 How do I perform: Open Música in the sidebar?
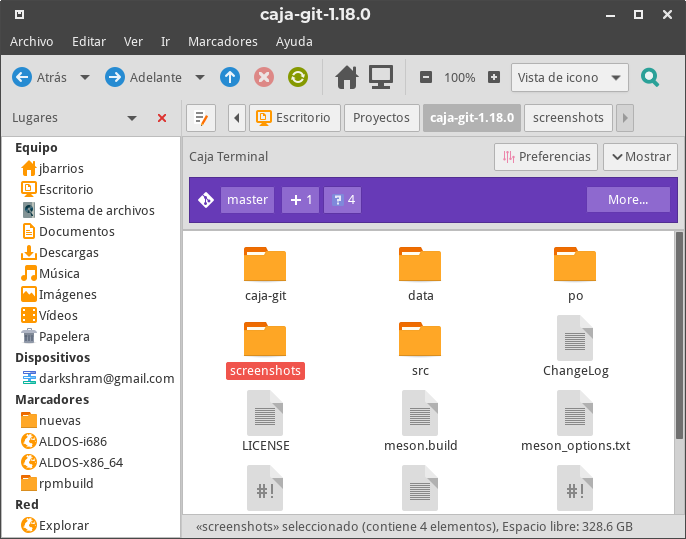91,273
